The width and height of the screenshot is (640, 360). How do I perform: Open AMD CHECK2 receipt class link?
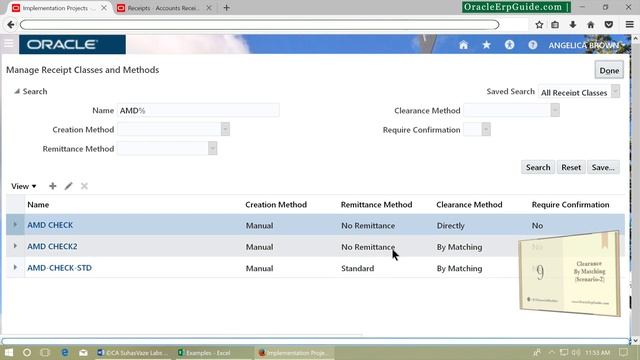point(52,247)
